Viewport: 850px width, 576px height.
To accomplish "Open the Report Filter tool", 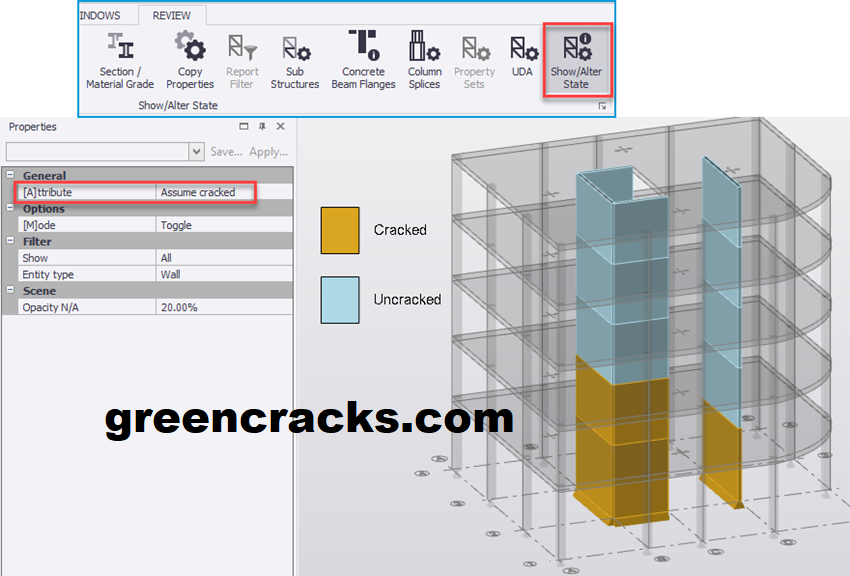I will (x=242, y=60).
